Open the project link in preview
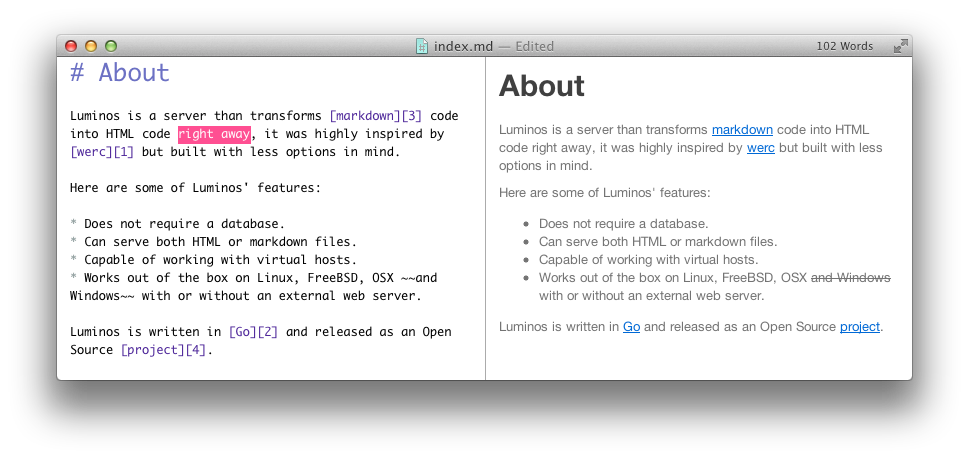 [x=860, y=326]
